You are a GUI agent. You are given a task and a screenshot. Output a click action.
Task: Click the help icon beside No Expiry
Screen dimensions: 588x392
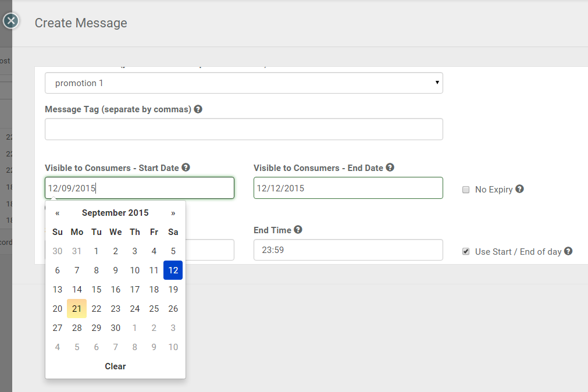(519, 189)
